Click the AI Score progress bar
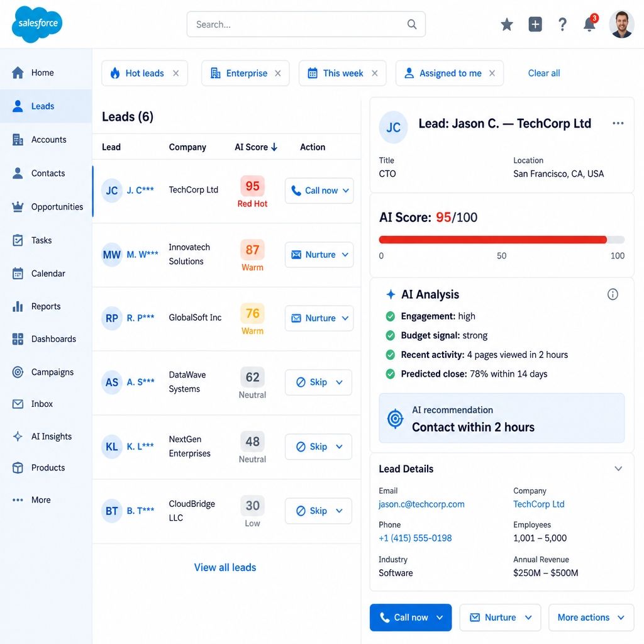The height and width of the screenshot is (644, 644). coord(501,240)
